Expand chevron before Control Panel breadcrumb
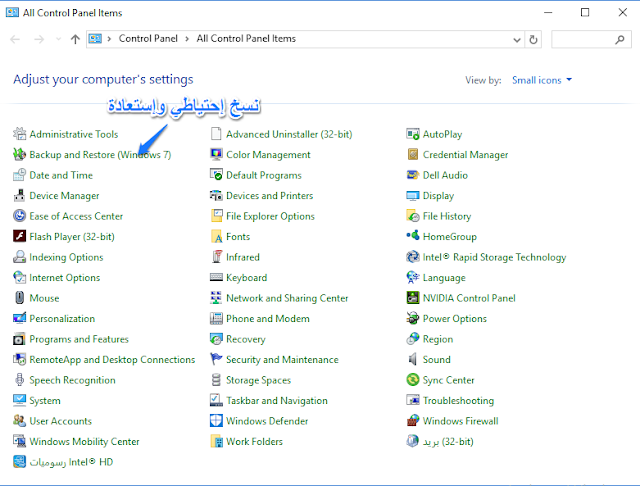 [x=109, y=39]
